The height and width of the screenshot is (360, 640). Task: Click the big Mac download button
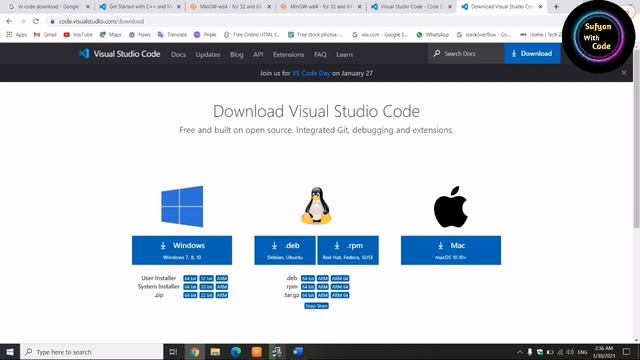(x=451, y=250)
